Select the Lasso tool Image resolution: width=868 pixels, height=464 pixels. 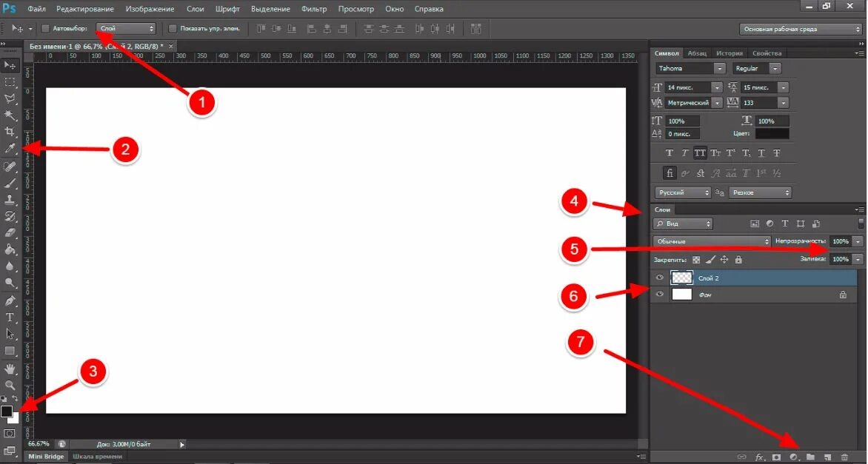point(10,98)
